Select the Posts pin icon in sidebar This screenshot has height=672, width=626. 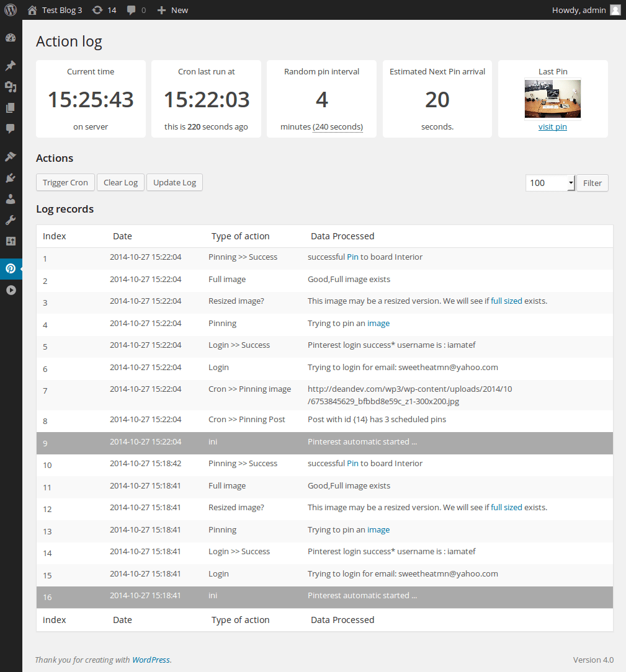[x=11, y=65]
